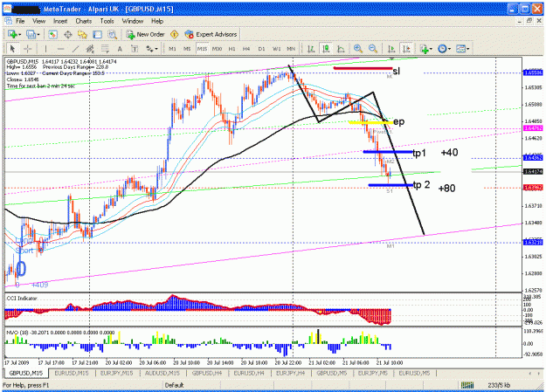Toggle H4 timeframe button
Viewport: 546px width, 392px height.
pyautogui.click(x=246, y=49)
